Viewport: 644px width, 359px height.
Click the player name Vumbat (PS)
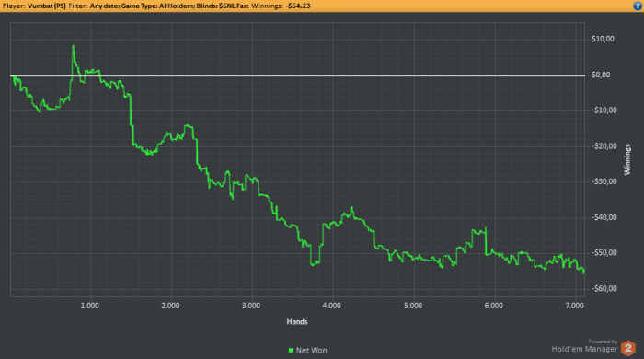point(46,6)
